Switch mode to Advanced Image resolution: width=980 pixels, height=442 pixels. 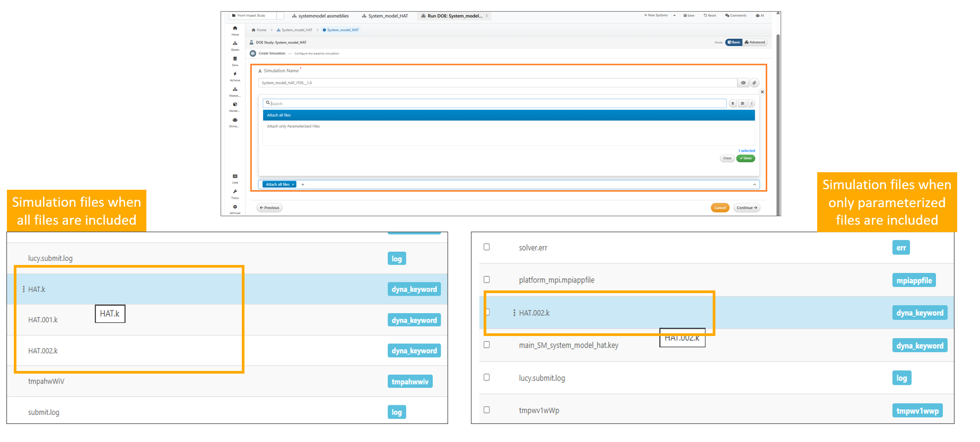pyautogui.click(x=755, y=42)
